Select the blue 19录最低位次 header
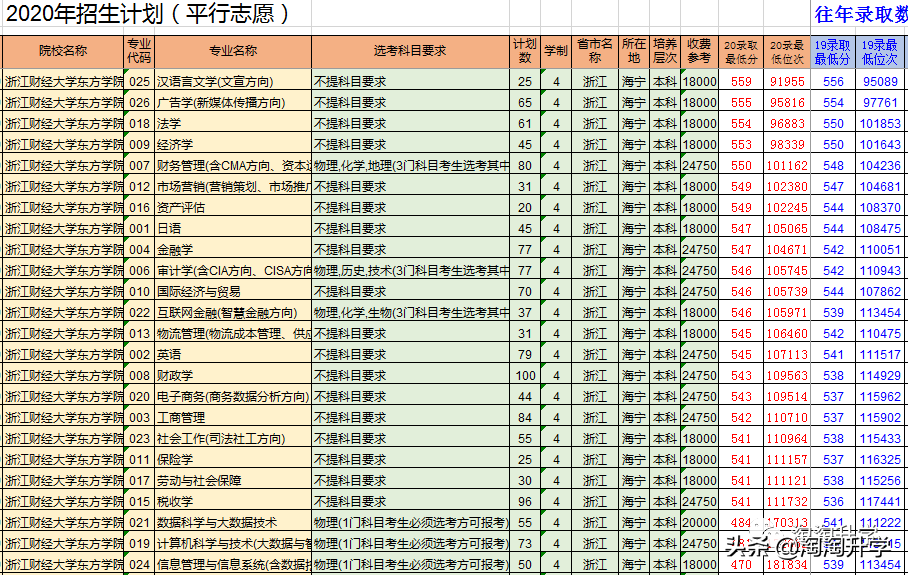The width and height of the screenshot is (908, 575). coord(881,52)
